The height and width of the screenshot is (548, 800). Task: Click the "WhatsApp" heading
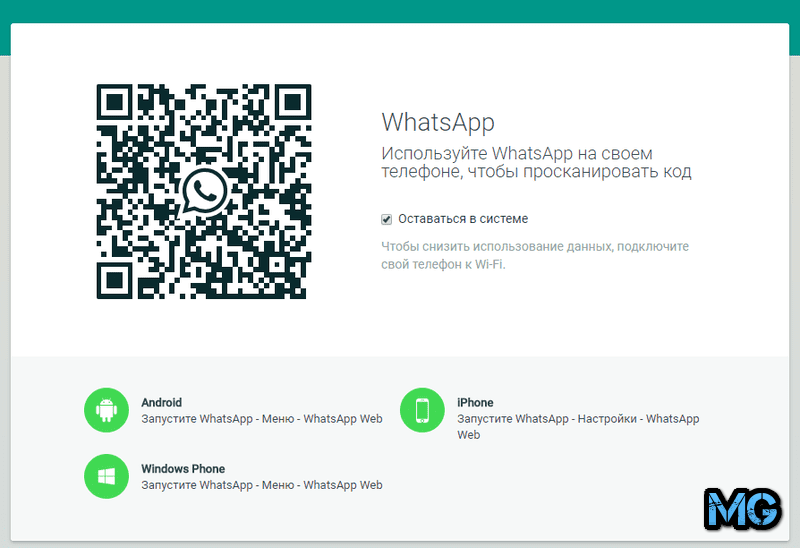click(x=438, y=122)
